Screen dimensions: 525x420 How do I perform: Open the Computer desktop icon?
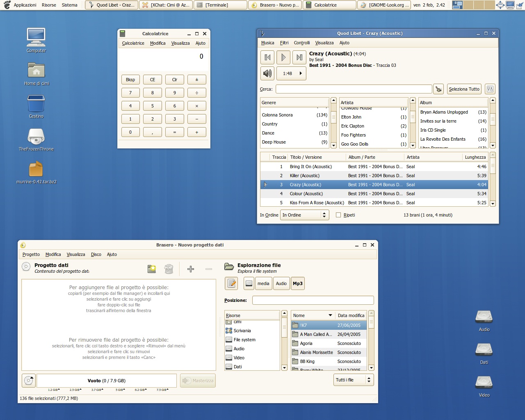(x=36, y=40)
